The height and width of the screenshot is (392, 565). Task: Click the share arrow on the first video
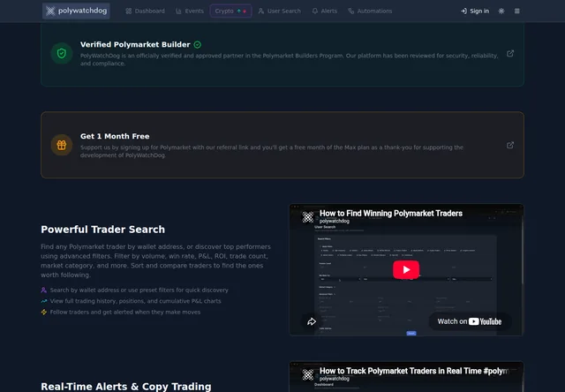(x=312, y=321)
